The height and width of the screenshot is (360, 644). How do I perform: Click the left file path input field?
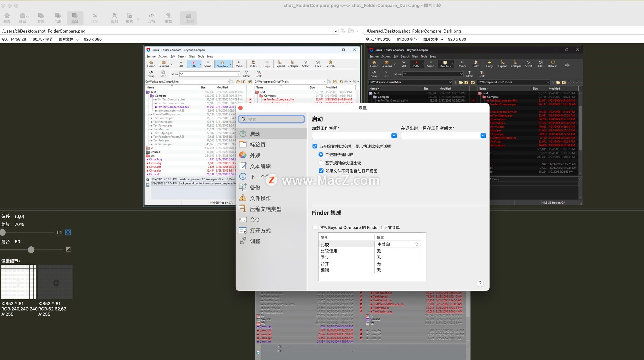pyautogui.click(x=167, y=31)
